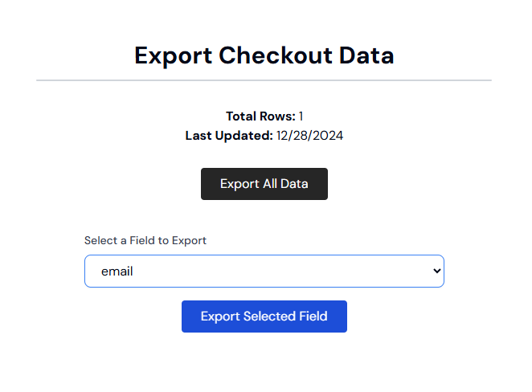Click the 'Select a Field to Export' label
This screenshot has height=392, width=532.
(x=145, y=240)
